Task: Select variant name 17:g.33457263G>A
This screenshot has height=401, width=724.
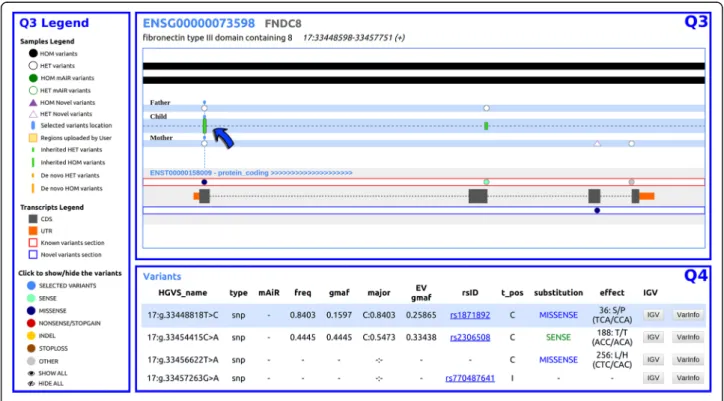Action: click(x=183, y=378)
